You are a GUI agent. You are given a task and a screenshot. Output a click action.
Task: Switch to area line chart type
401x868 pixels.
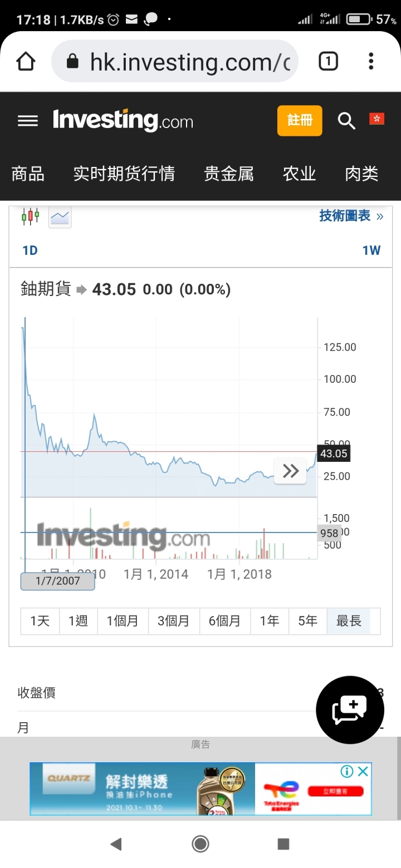[60, 216]
